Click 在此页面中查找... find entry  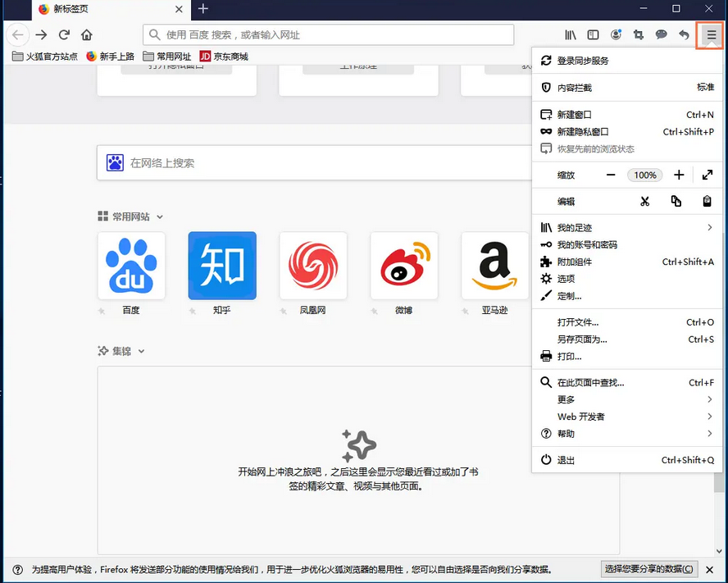tap(627, 383)
